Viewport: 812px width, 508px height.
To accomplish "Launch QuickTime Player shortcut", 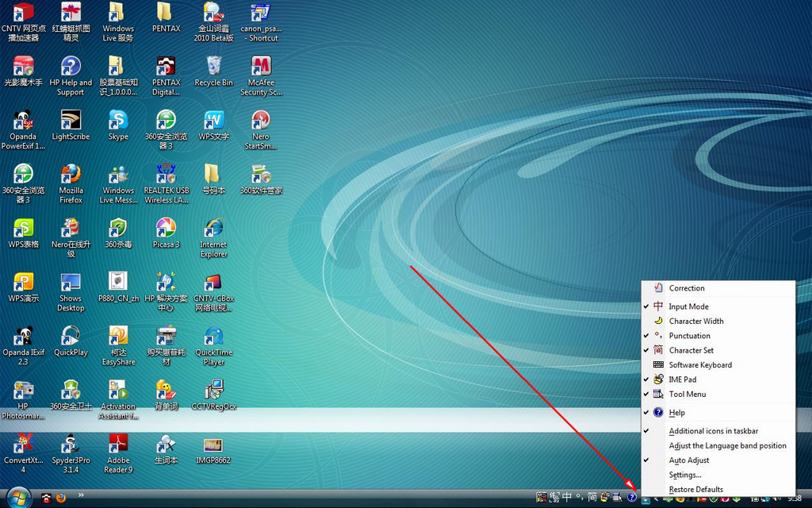I will 213,345.
